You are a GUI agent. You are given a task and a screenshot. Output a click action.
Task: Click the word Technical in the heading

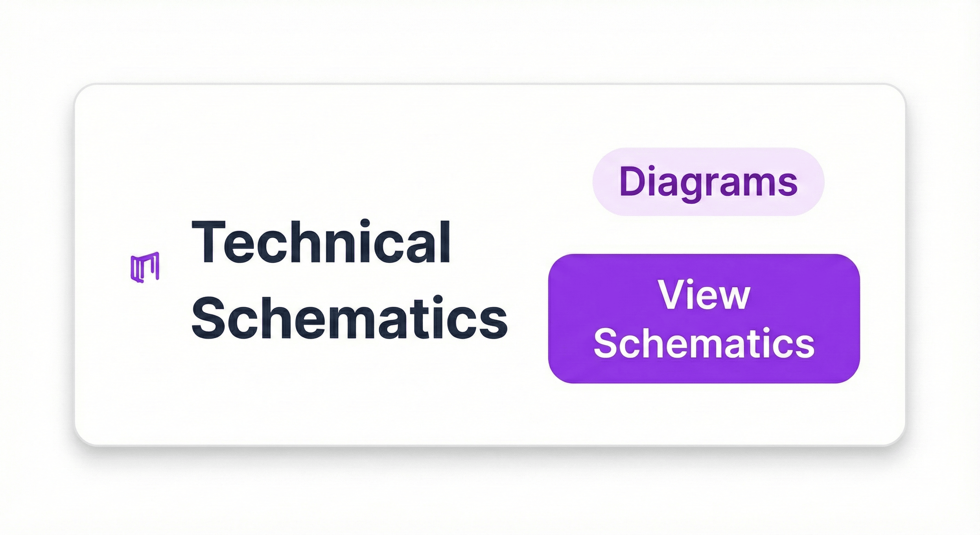pos(321,242)
